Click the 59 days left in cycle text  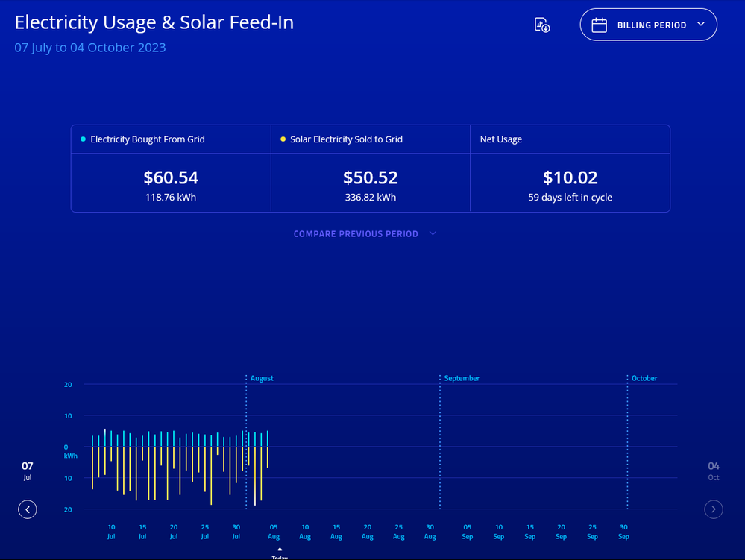point(570,198)
